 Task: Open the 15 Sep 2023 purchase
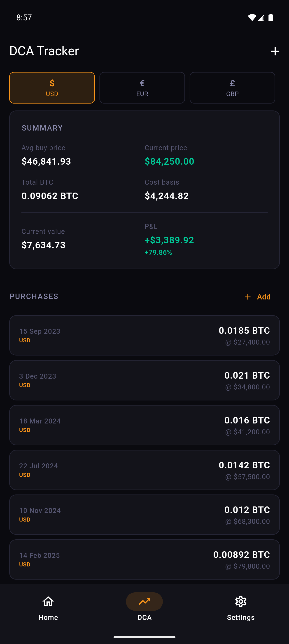click(144, 335)
